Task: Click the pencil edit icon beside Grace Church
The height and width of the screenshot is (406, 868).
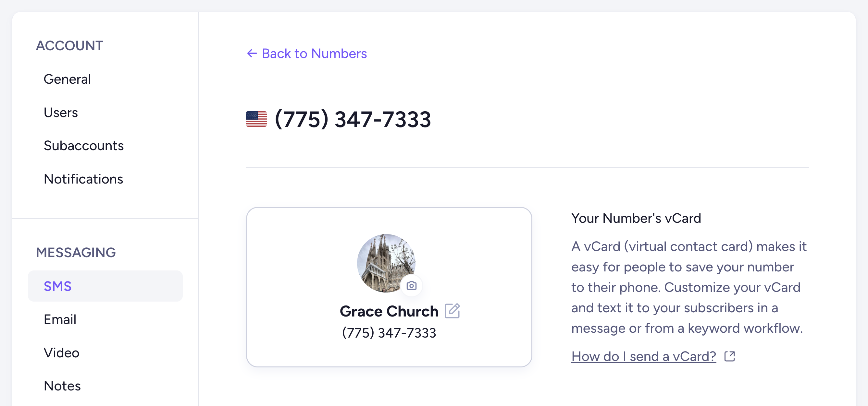Action: coord(452,311)
